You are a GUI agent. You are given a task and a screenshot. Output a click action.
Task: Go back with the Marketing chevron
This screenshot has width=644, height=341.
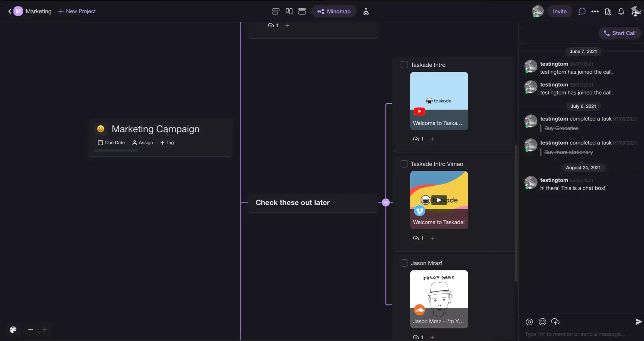10,11
